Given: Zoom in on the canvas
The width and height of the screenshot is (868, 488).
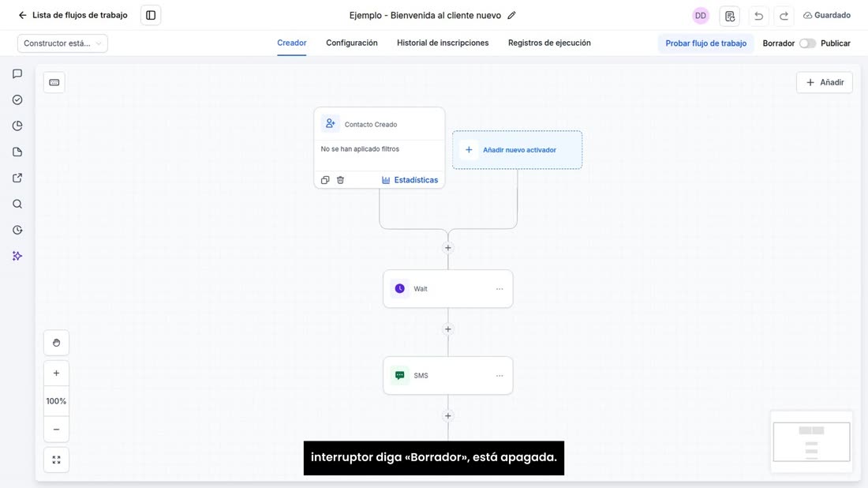Looking at the screenshot, I should pos(57,373).
